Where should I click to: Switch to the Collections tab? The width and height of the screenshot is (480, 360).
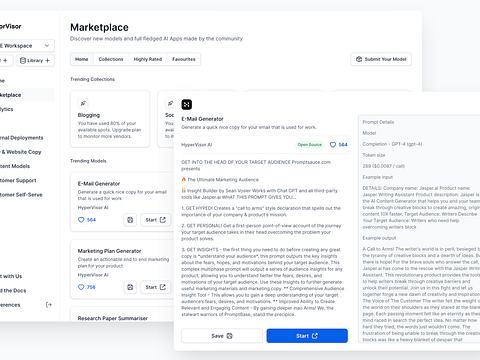[x=111, y=59]
